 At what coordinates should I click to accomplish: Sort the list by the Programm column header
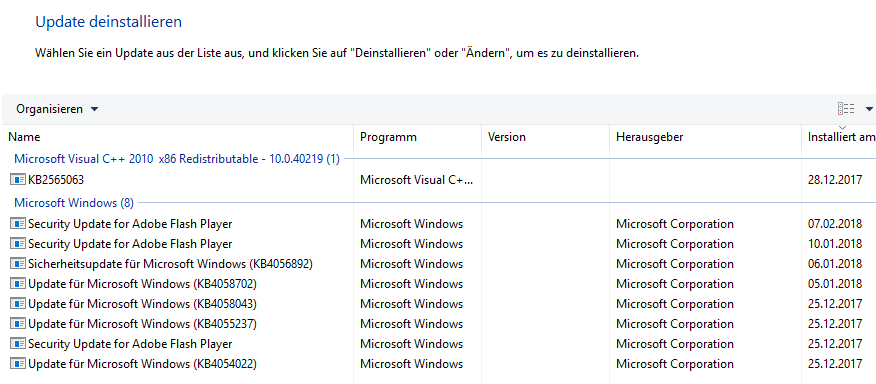pos(417,137)
